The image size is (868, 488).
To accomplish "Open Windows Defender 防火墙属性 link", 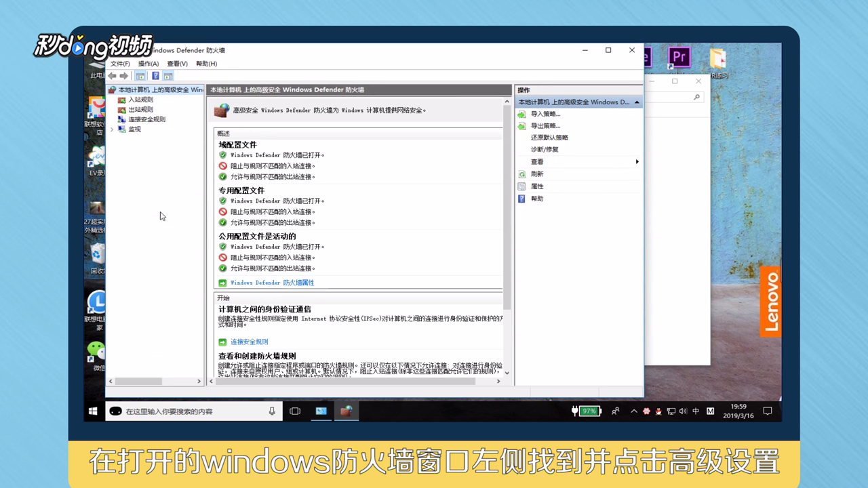I will (x=272, y=283).
